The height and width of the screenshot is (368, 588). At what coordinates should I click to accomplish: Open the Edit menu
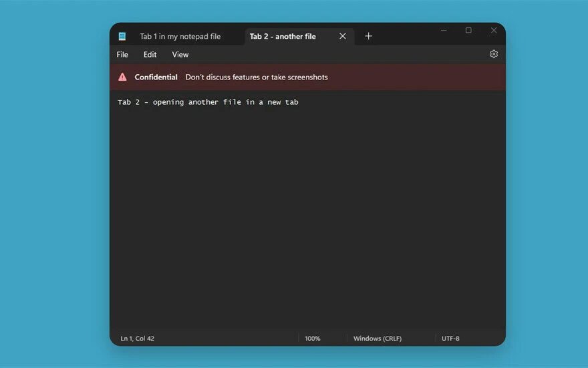pyautogui.click(x=150, y=55)
